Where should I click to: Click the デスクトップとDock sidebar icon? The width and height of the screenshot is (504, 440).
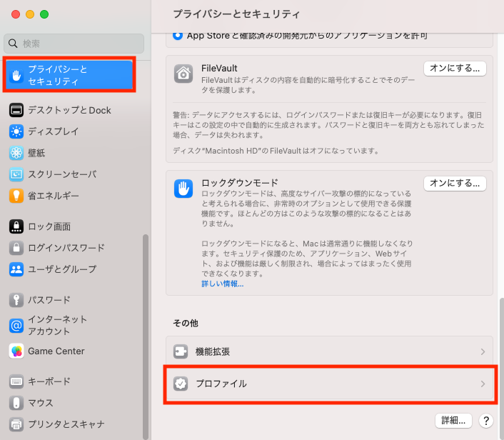tap(16, 110)
